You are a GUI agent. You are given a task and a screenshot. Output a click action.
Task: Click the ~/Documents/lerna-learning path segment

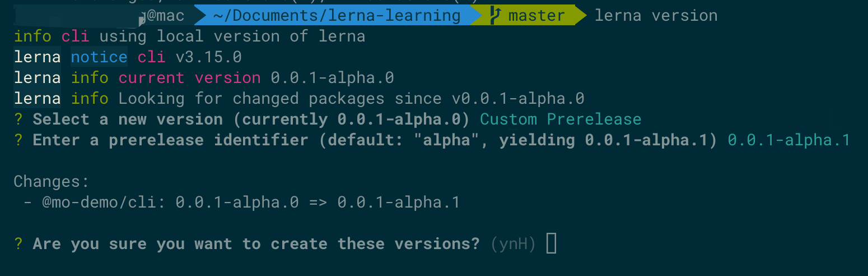click(337, 16)
